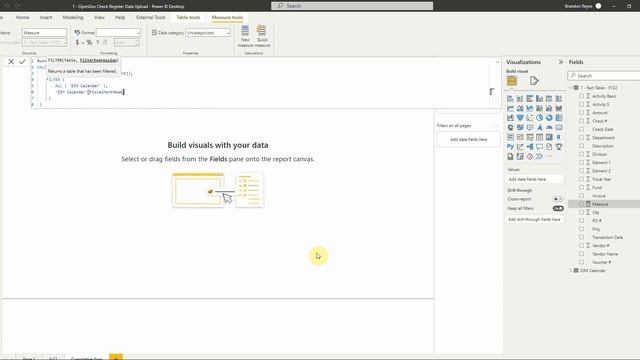Choose the pie chart visual
The width and height of the screenshot is (640, 360).
point(540,118)
